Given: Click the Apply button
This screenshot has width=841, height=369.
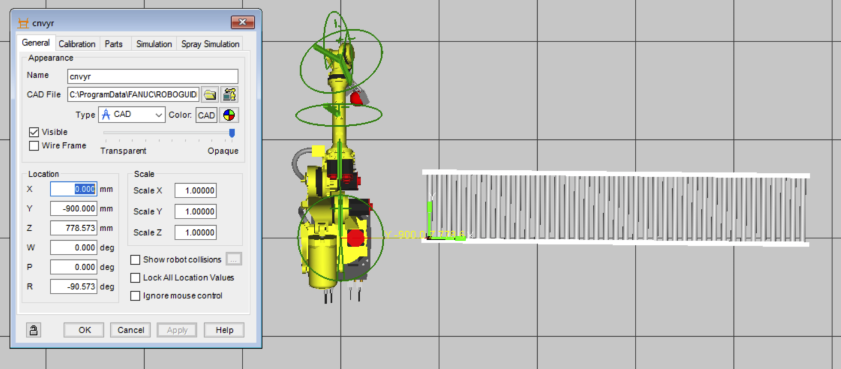Looking at the screenshot, I should click(x=177, y=330).
